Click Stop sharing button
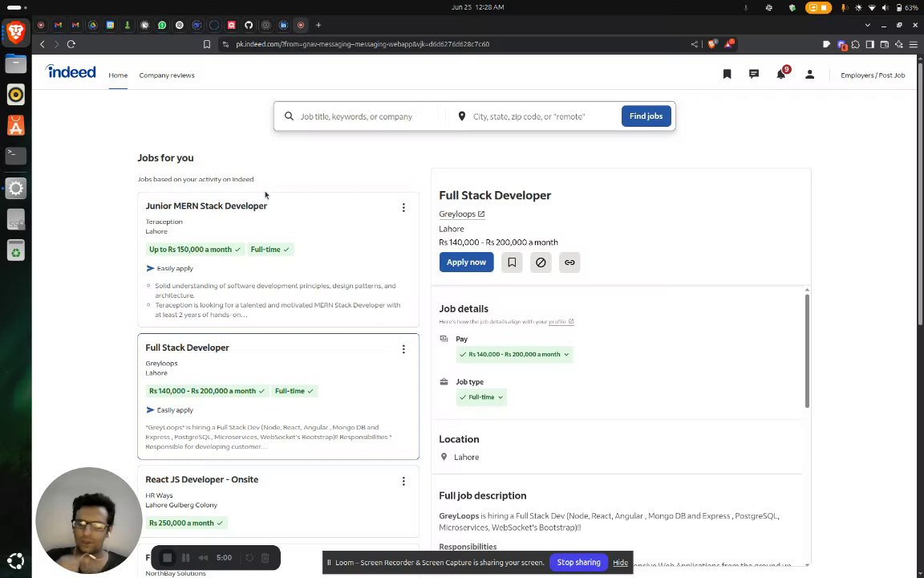 click(x=578, y=563)
